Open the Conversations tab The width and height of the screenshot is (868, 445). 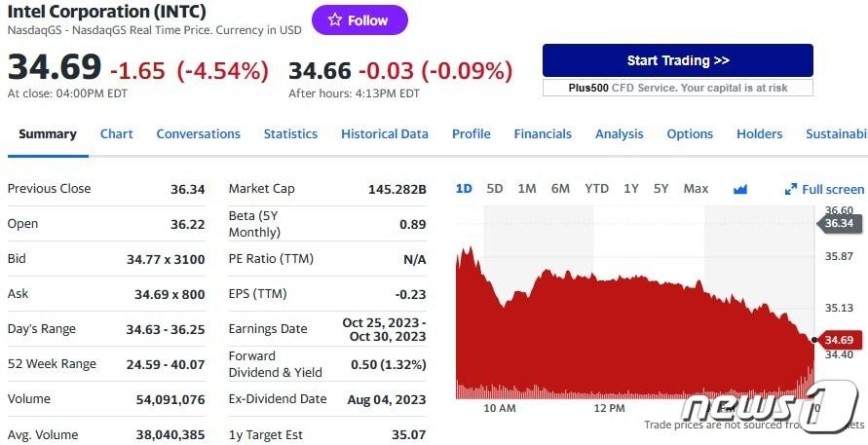pyautogui.click(x=198, y=134)
